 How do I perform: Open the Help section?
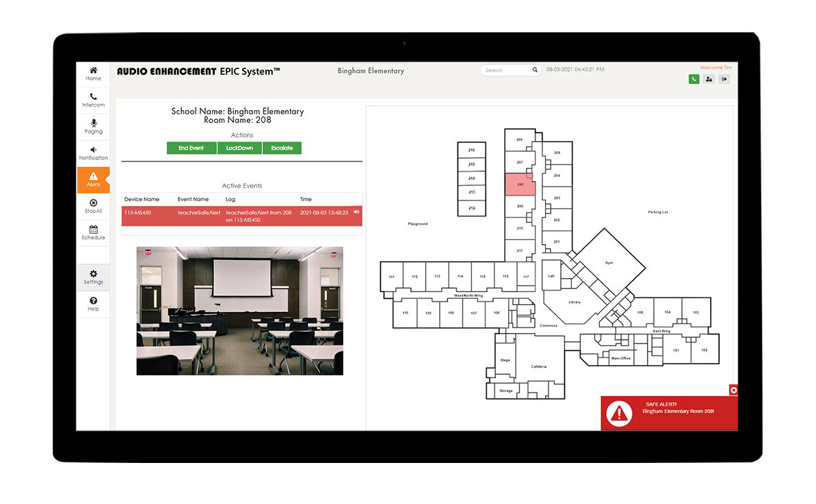[93, 304]
